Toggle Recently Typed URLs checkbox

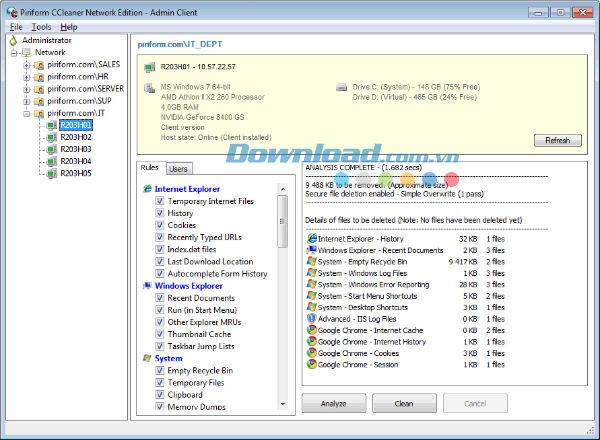coord(160,237)
